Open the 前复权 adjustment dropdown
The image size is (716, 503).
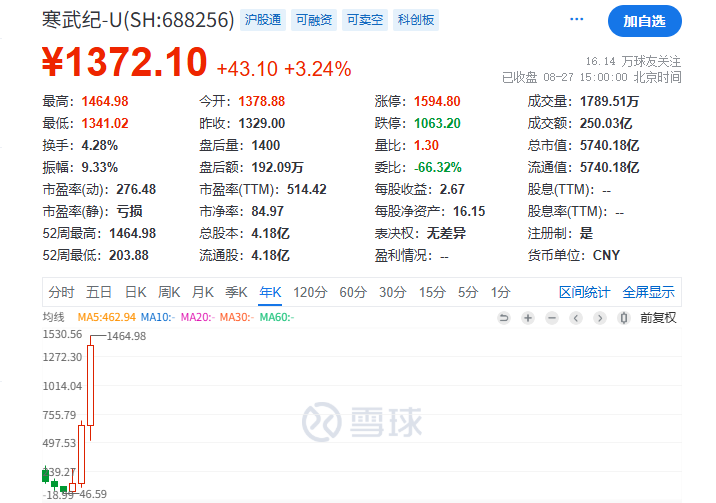click(658, 318)
